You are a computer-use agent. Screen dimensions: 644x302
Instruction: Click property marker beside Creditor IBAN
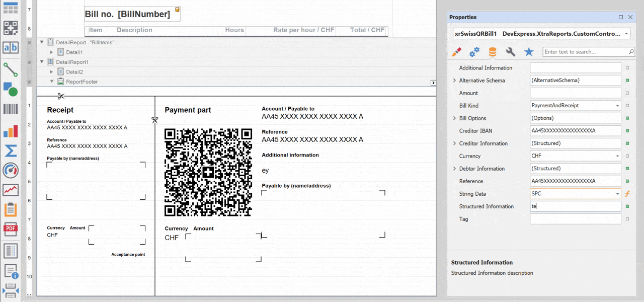pyautogui.click(x=627, y=131)
